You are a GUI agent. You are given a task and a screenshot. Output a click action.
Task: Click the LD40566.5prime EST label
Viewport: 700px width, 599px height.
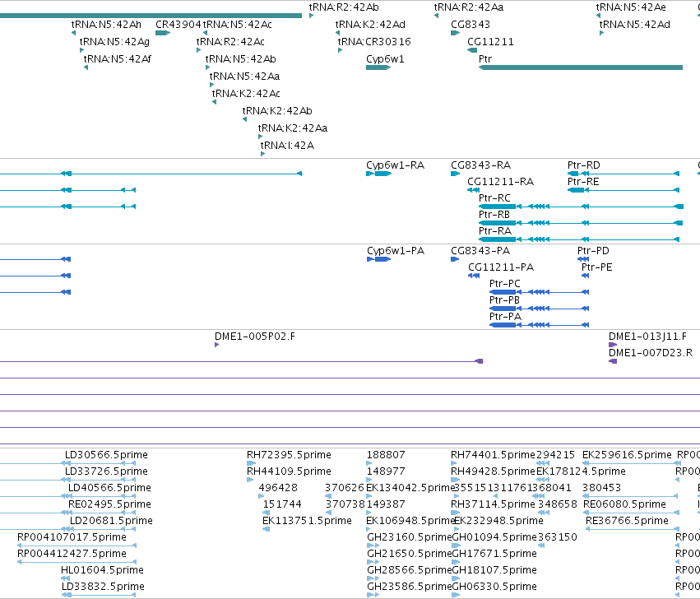click(110, 488)
